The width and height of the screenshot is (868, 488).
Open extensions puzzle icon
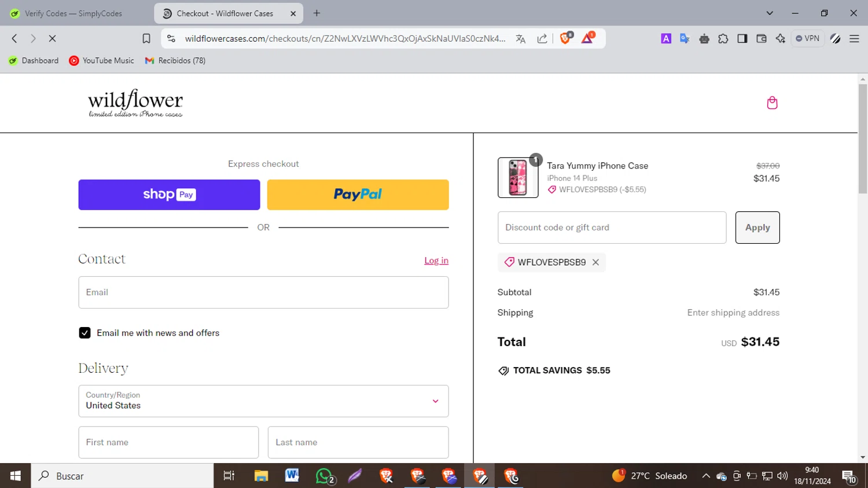click(x=723, y=38)
